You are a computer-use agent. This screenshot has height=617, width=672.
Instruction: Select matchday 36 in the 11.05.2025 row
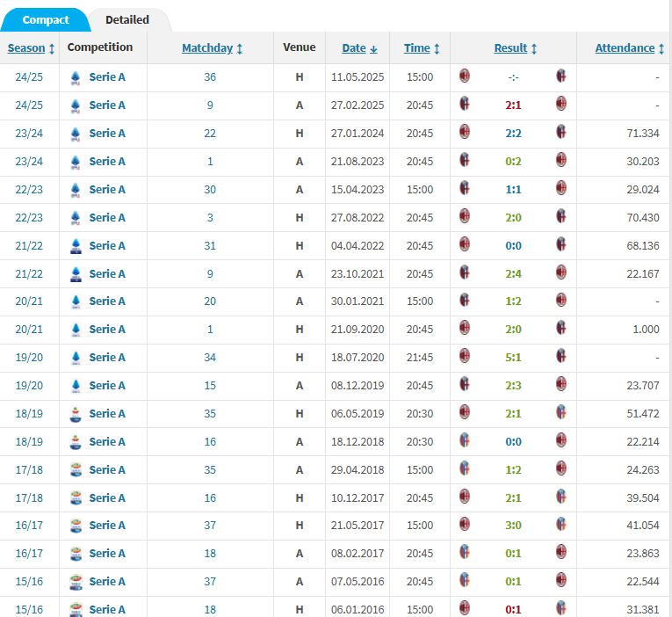pos(210,77)
